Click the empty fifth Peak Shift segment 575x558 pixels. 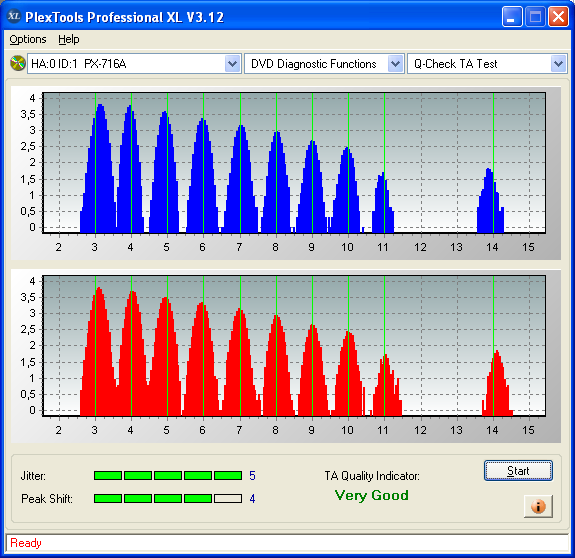(x=228, y=498)
